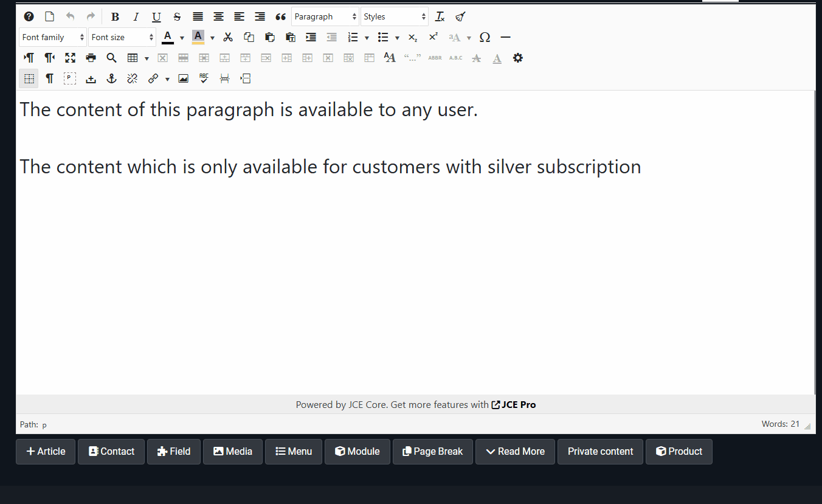This screenshot has width=822, height=504.
Task: Click the insert image icon
Action: (183, 78)
